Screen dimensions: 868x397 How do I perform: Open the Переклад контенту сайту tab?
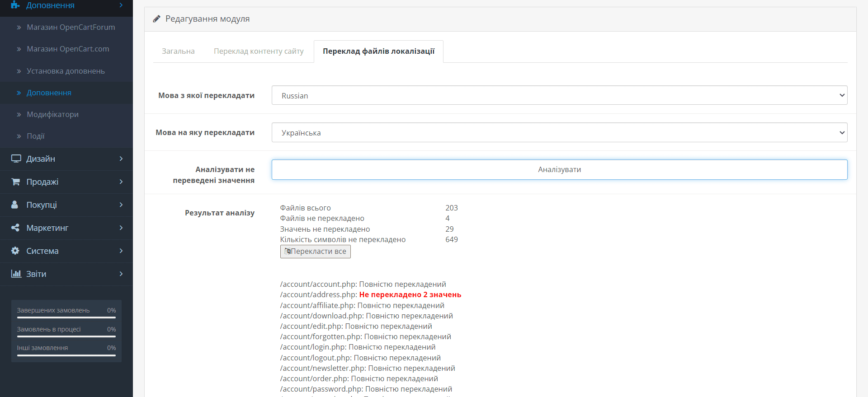[259, 51]
